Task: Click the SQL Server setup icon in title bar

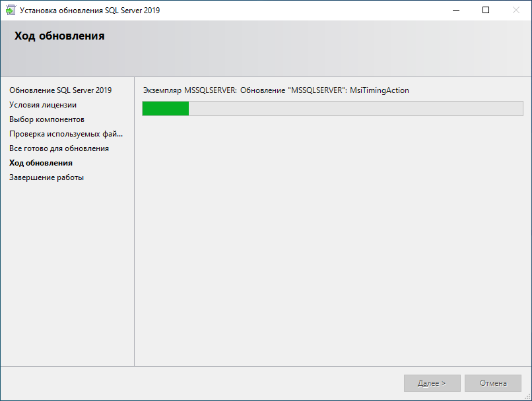Action: point(11,10)
